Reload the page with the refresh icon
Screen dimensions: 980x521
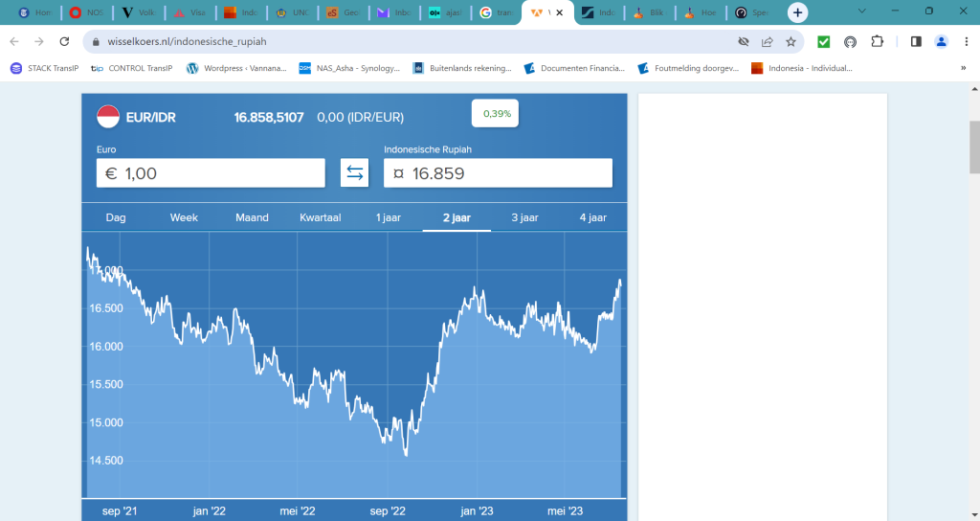(64, 41)
